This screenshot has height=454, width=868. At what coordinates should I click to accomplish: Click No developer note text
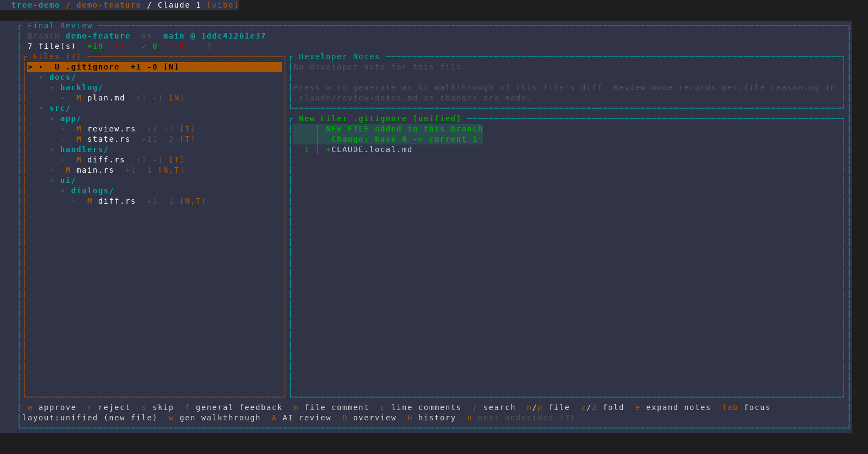click(x=380, y=67)
